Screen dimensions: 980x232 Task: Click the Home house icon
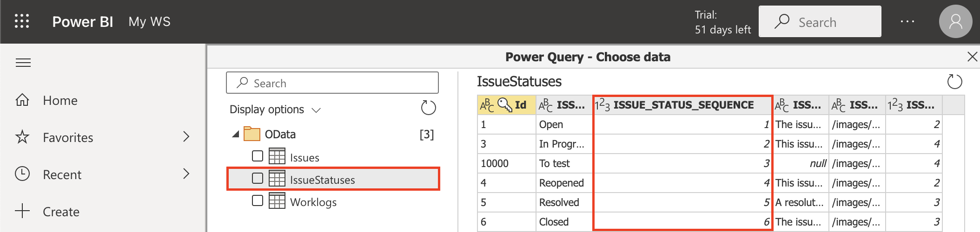click(x=22, y=100)
